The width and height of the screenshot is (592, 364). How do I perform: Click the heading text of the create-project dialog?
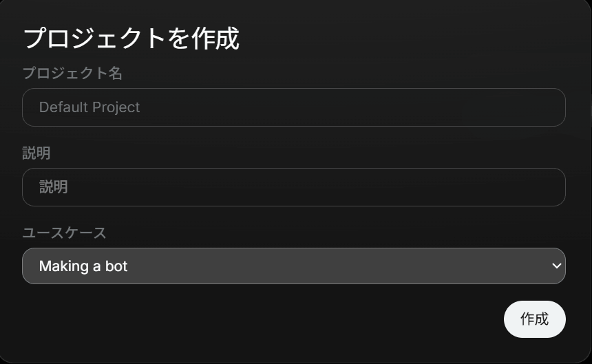click(131, 39)
